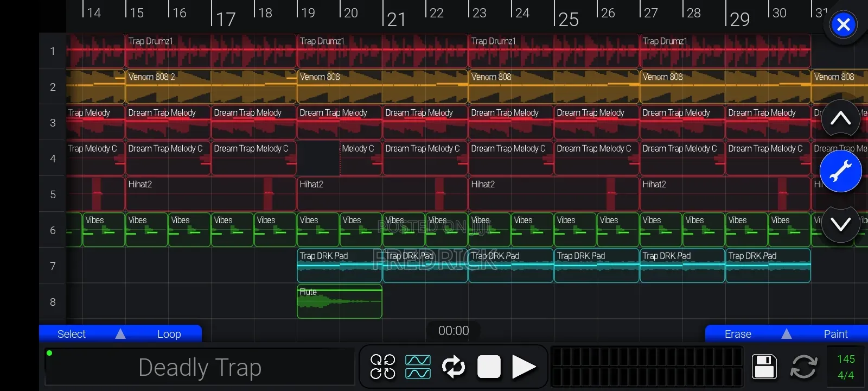The image size is (868, 391).
Task: Click the gray sync arrows icon
Action: (803, 367)
